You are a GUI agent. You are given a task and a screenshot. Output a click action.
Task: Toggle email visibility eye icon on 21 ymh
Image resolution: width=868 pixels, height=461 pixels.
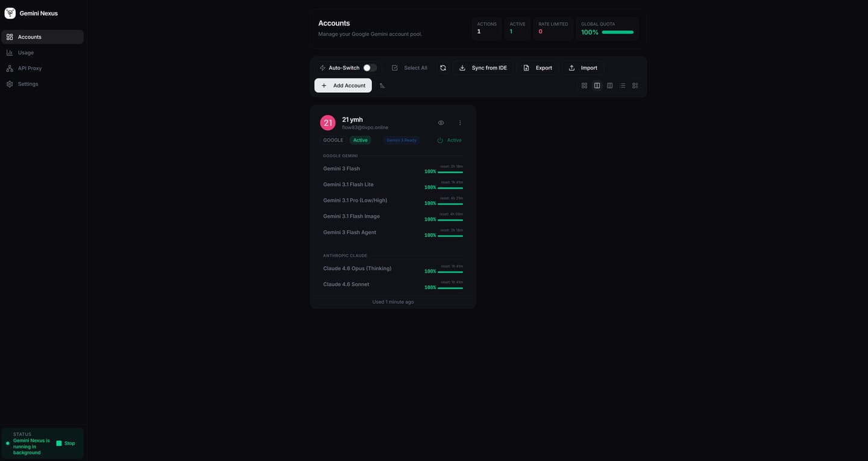pos(441,123)
